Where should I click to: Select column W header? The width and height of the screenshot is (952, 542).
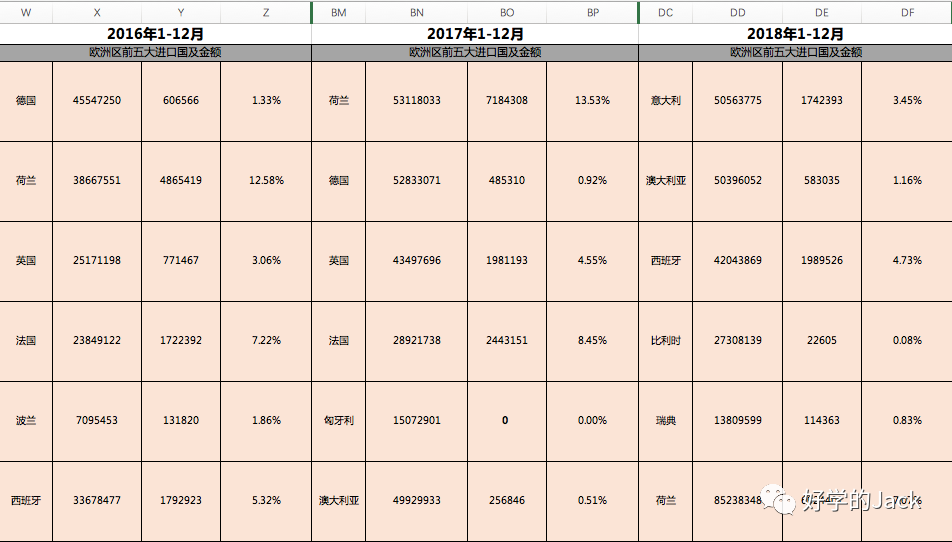pyautogui.click(x=26, y=12)
